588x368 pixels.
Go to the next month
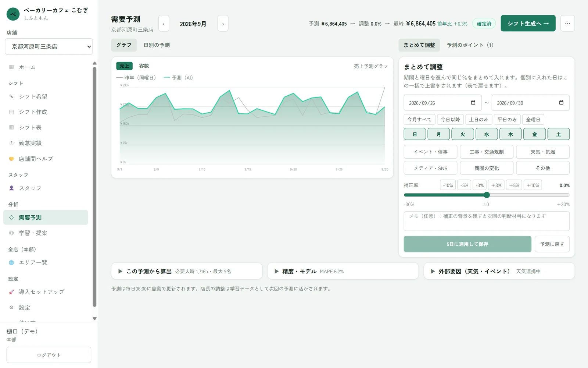click(x=223, y=24)
